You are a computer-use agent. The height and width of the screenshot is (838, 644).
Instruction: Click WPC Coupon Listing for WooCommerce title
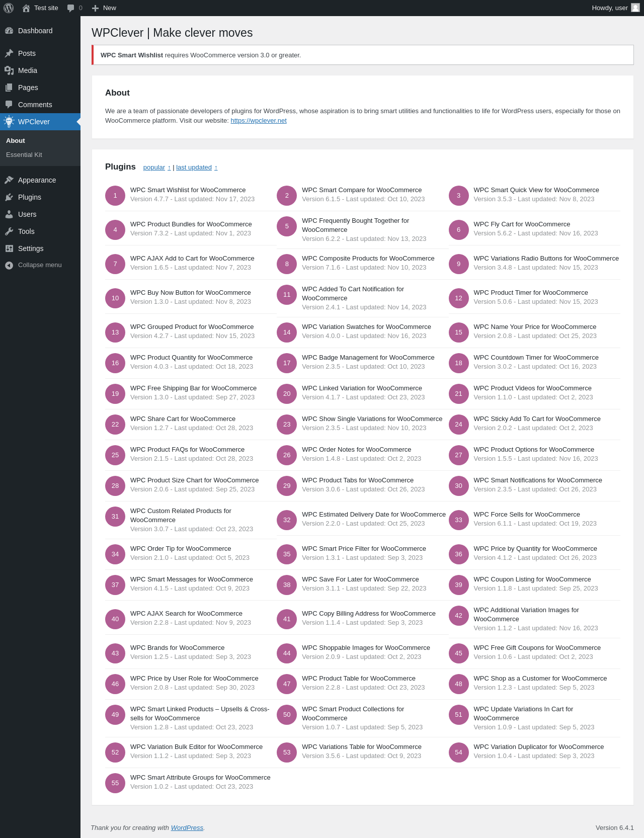pyautogui.click(x=532, y=579)
